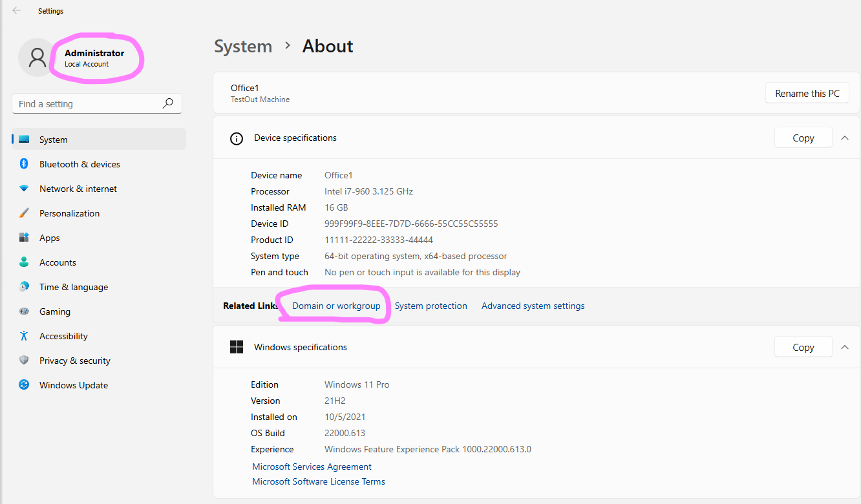Click the System type value text
Viewport: 861px width, 504px height.
pyautogui.click(x=416, y=256)
